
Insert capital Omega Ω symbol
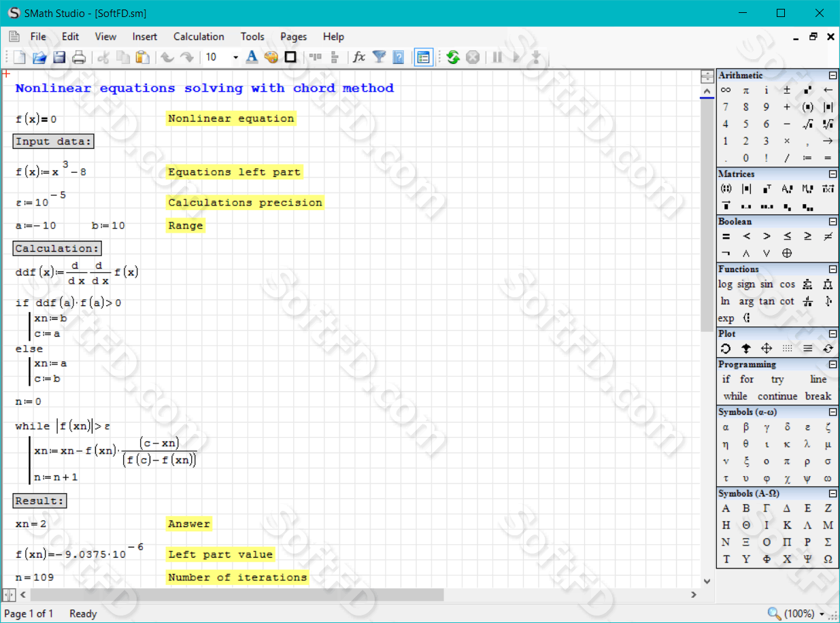point(828,560)
